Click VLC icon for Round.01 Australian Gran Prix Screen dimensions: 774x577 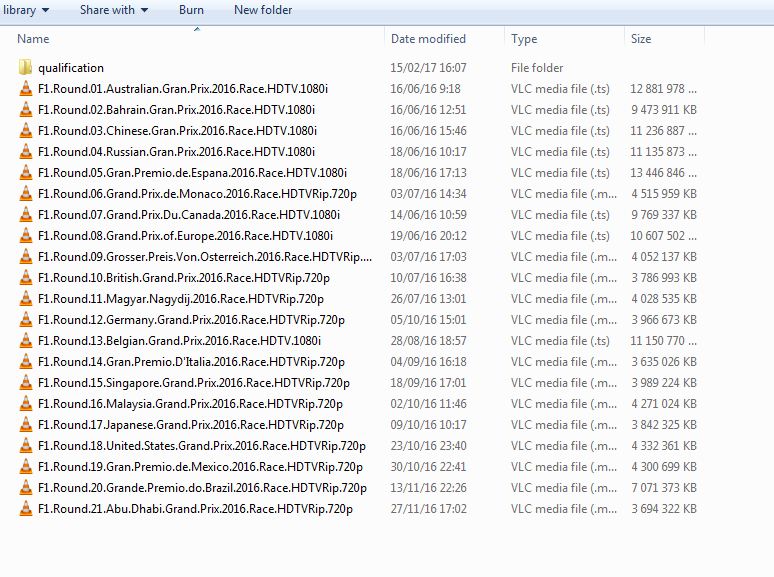coord(25,89)
